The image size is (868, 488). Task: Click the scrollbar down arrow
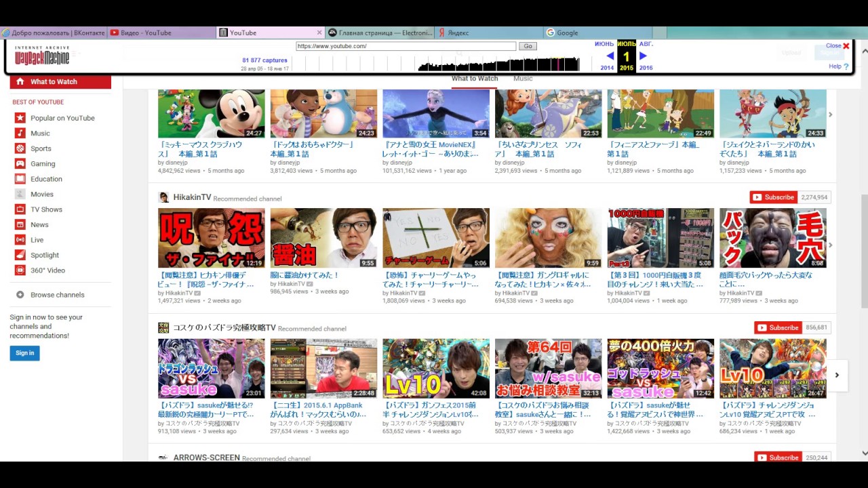pos(864,453)
